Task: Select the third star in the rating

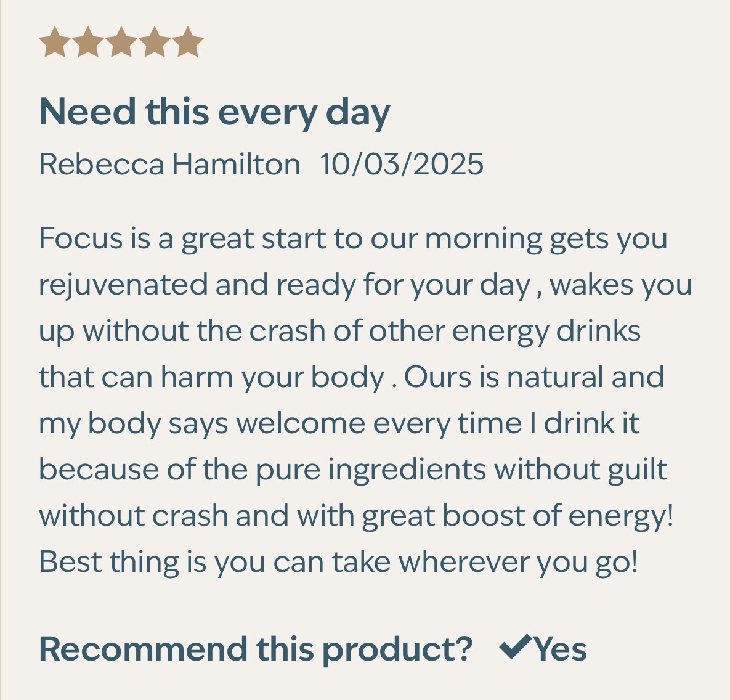Action: coord(121,43)
